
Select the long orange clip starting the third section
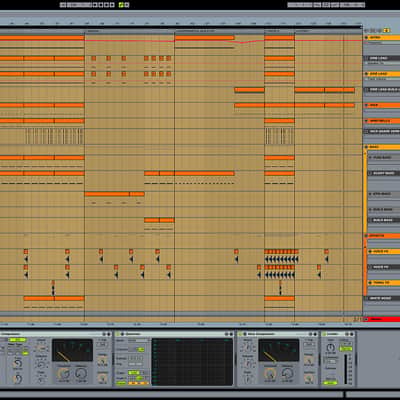(x=205, y=38)
